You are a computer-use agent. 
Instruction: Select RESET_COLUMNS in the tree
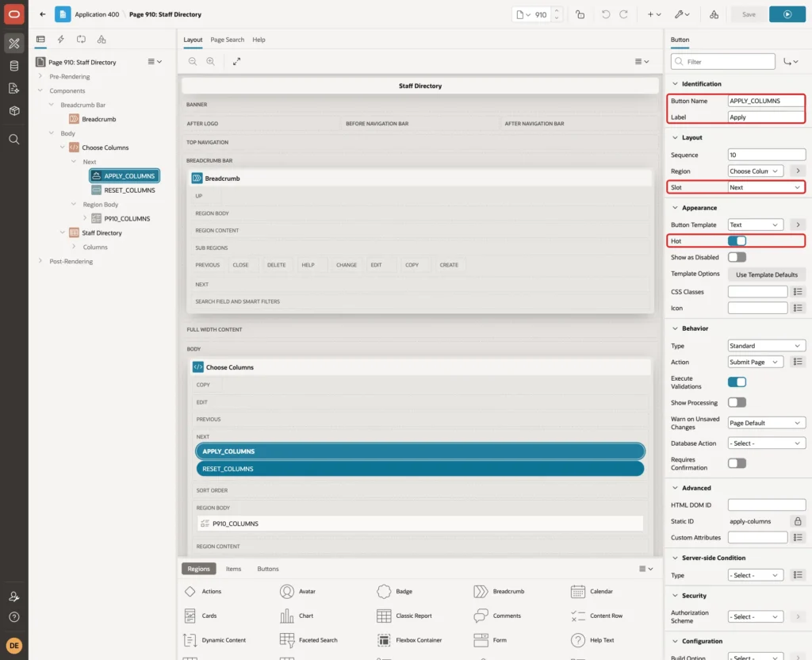click(129, 190)
